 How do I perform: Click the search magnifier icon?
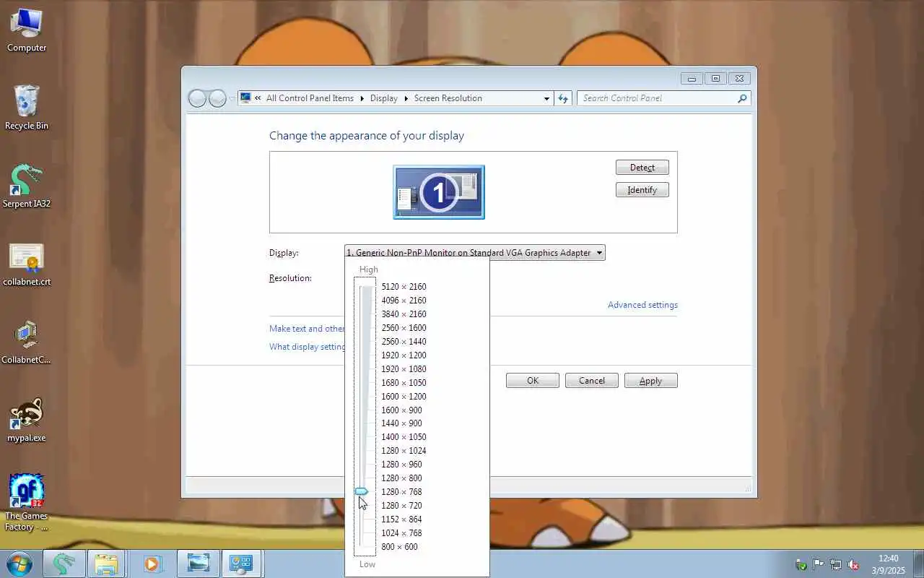[741, 98]
